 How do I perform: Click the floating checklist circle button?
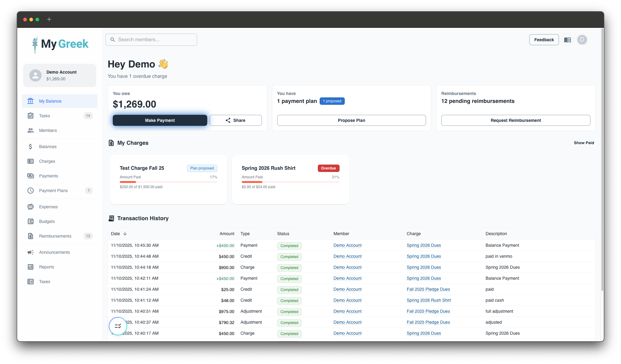click(x=118, y=326)
